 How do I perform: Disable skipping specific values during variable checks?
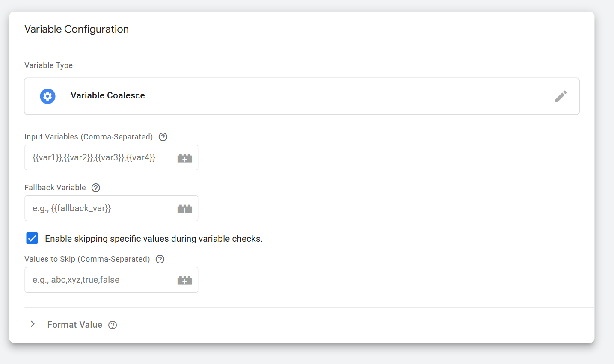pos(32,238)
